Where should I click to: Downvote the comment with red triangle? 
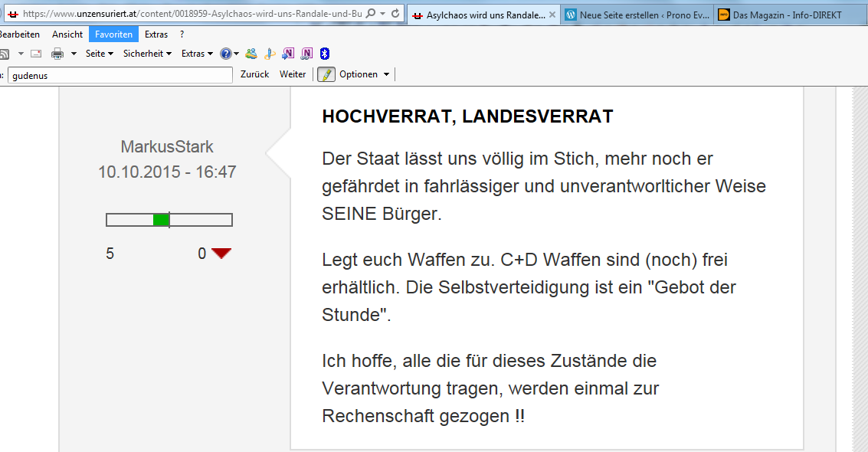coord(221,254)
